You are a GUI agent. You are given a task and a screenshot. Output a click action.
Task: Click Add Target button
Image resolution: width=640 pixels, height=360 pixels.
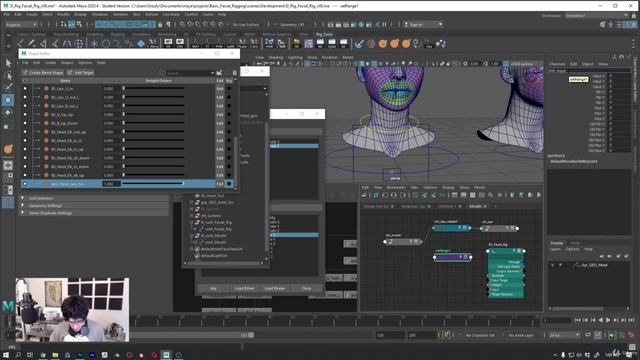point(80,73)
